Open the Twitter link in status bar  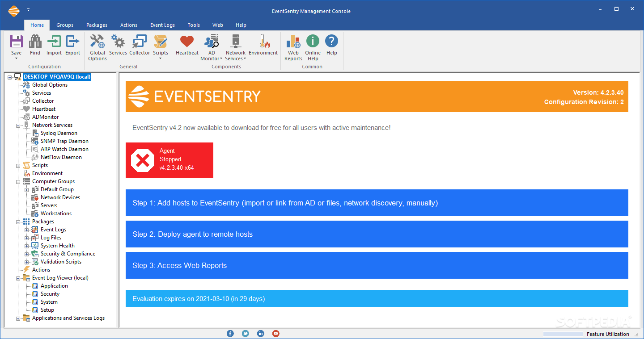click(x=246, y=334)
